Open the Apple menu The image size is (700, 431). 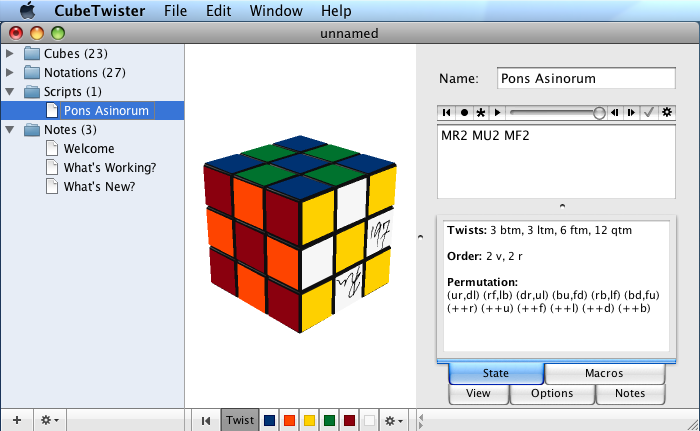27,10
